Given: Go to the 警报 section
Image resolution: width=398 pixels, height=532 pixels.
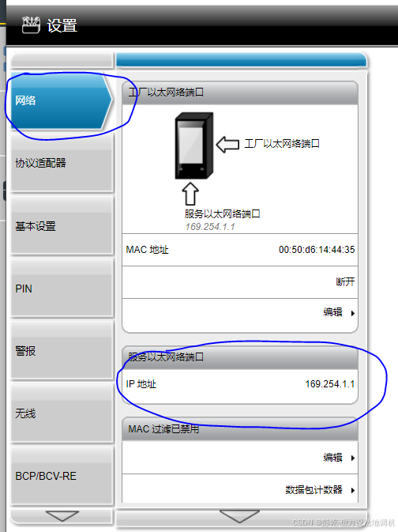Looking at the screenshot, I should point(62,351).
